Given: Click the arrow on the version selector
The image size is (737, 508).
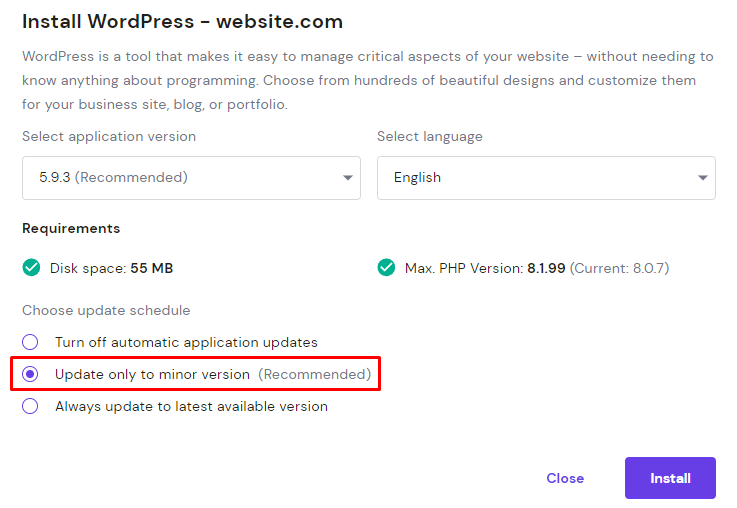Looking at the screenshot, I should click(347, 178).
